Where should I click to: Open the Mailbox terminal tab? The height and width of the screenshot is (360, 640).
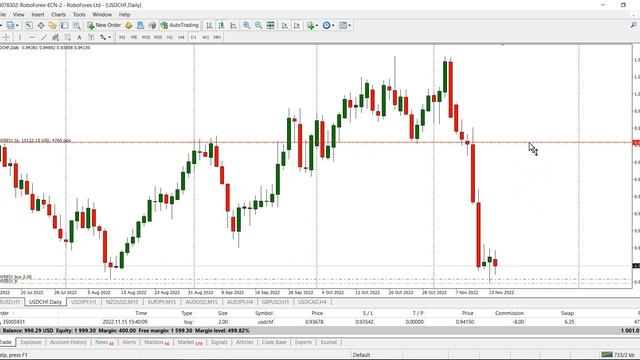[x=156, y=342]
